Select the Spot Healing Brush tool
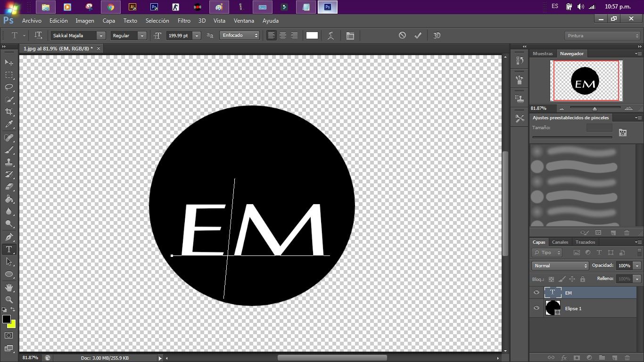This screenshot has height=362, width=644. pyautogui.click(x=9, y=138)
